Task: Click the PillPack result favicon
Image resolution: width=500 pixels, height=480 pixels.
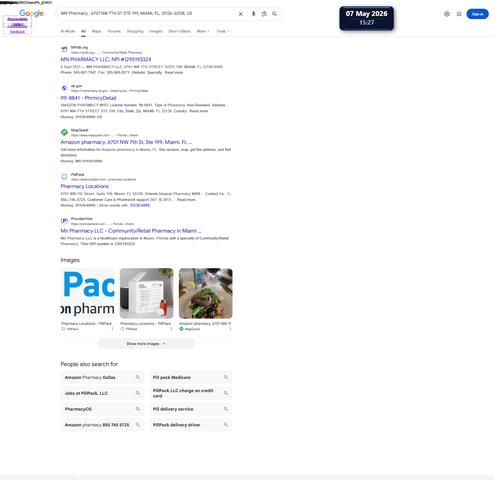Action: click(x=64, y=177)
